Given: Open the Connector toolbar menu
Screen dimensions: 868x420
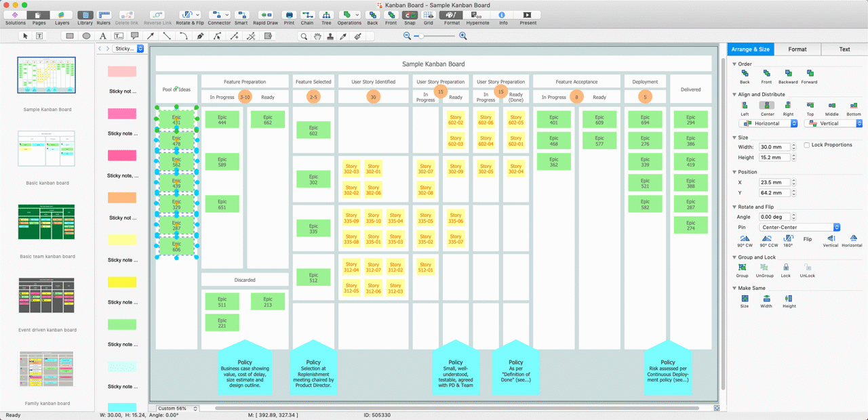Looking at the screenshot, I should click(219, 14).
